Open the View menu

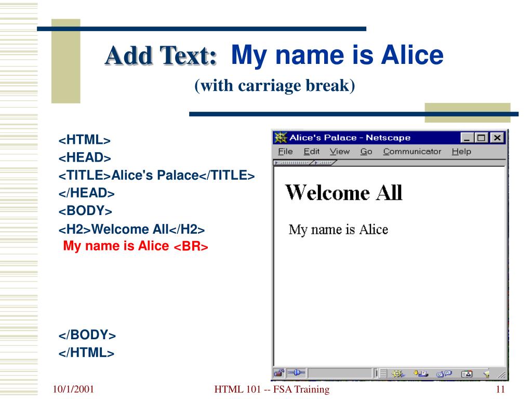[340, 151]
